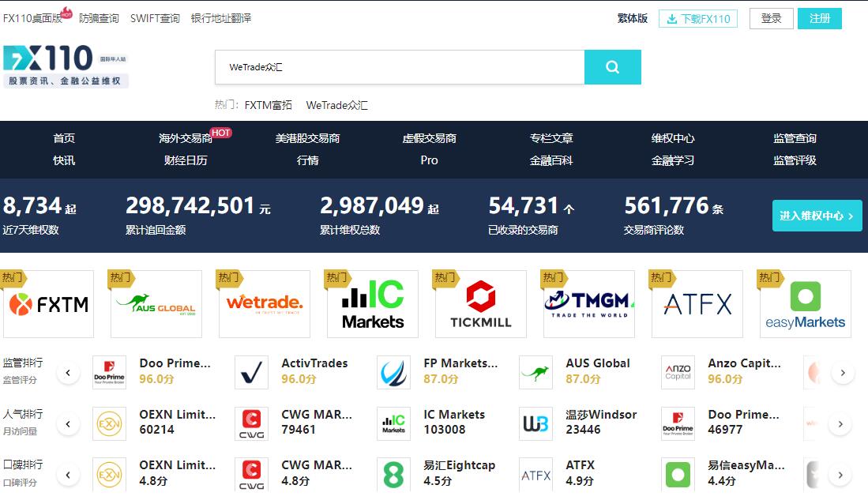Open 监管评级 navigation item
Screen dimensions: 868x500
tap(795, 160)
